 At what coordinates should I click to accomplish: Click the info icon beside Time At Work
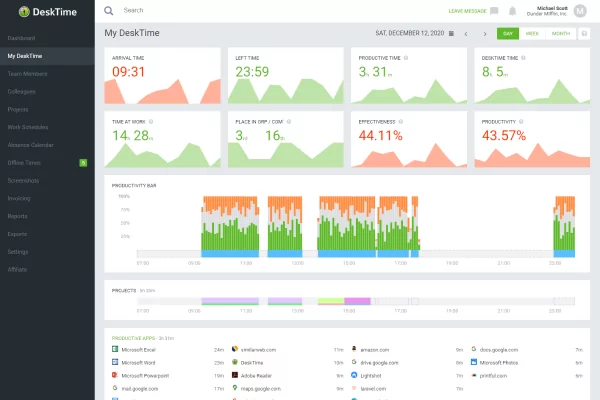[x=151, y=122]
